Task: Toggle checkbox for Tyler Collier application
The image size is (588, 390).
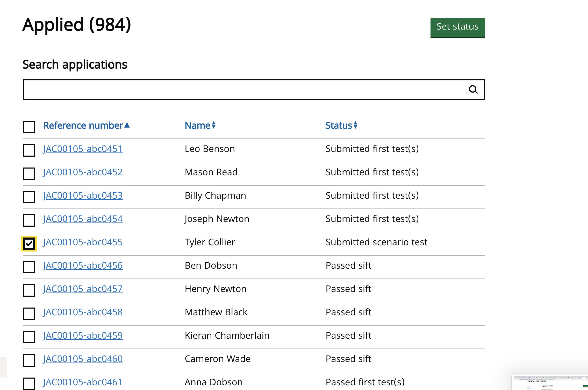Action: pyautogui.click(x=29, y=243)
